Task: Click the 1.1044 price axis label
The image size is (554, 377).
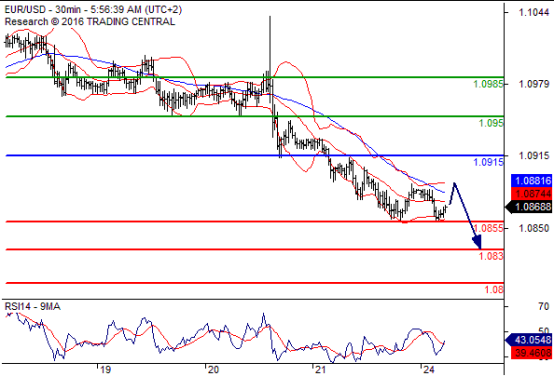Action: point(534,13)
